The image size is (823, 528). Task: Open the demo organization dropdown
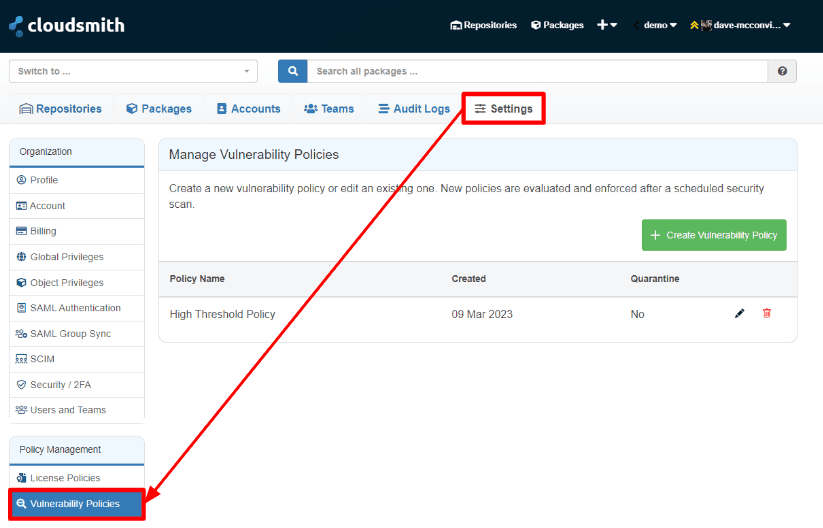point(656,25)
